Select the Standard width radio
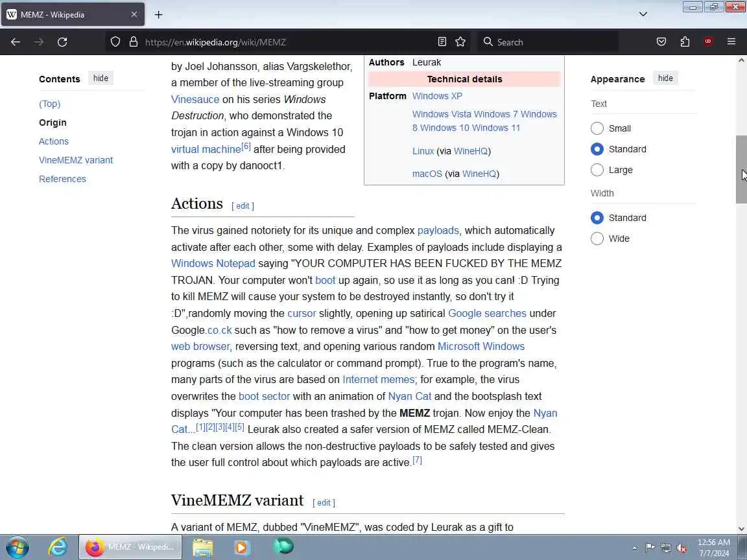 tap(597, 218)
